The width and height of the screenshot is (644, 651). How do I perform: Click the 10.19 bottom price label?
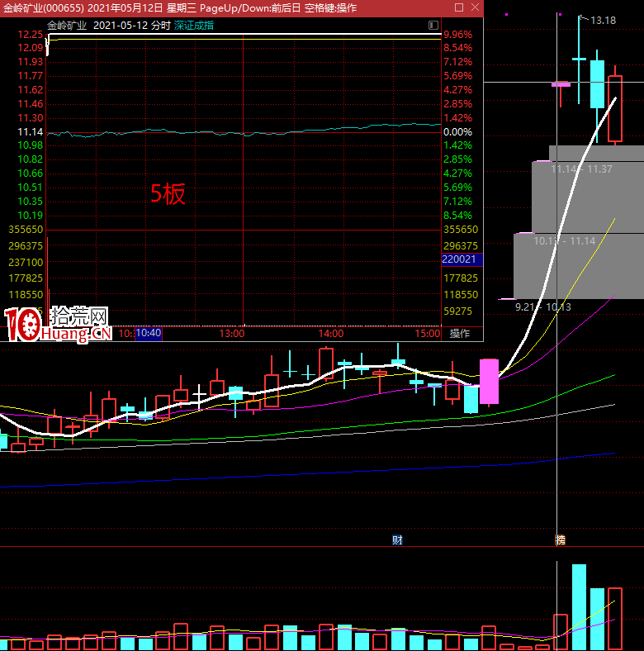click(31, 216)
